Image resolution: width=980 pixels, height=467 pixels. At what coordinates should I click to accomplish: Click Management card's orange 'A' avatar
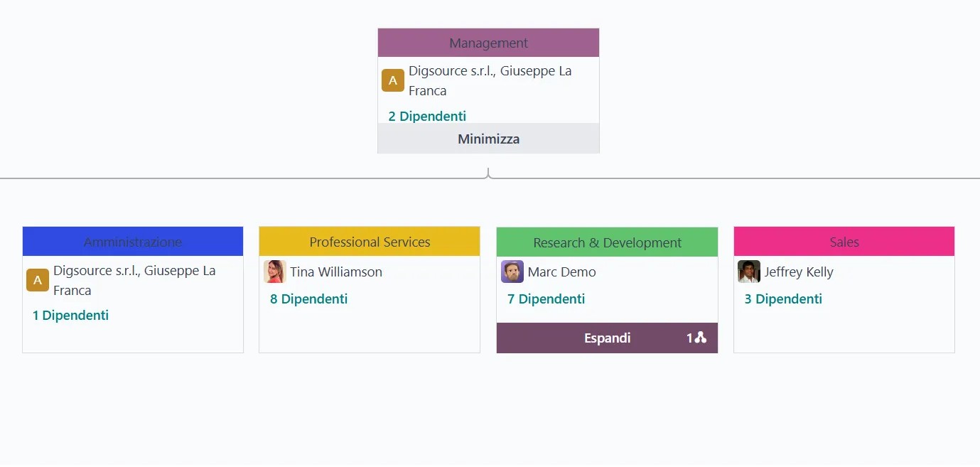[393, 80]
